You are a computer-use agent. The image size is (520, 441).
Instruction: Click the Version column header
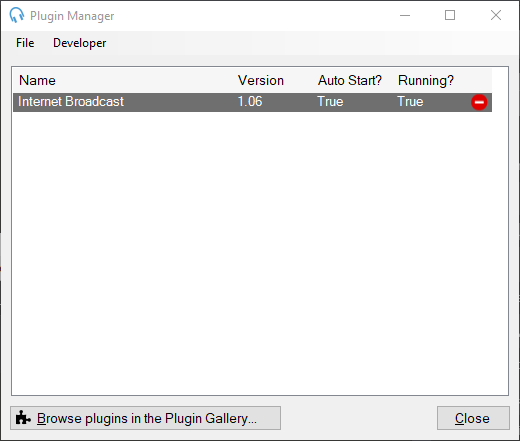click(x=261, y=81)
